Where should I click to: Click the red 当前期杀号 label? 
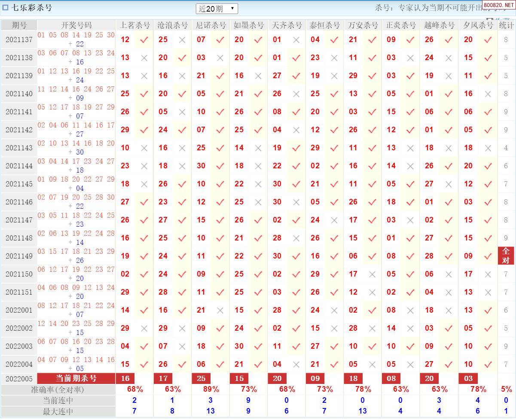click(x=76, y=378)
